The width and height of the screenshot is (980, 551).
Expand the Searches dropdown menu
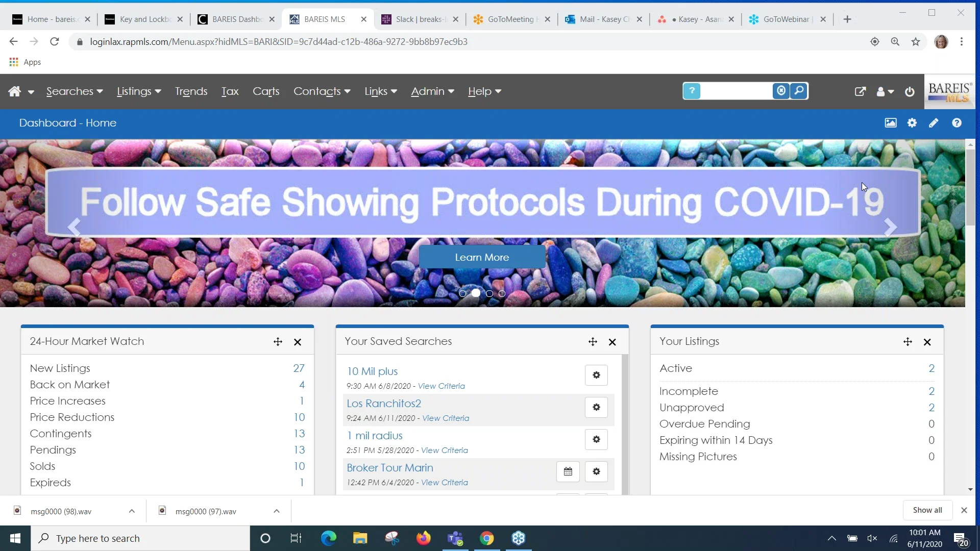pos(75,91)
